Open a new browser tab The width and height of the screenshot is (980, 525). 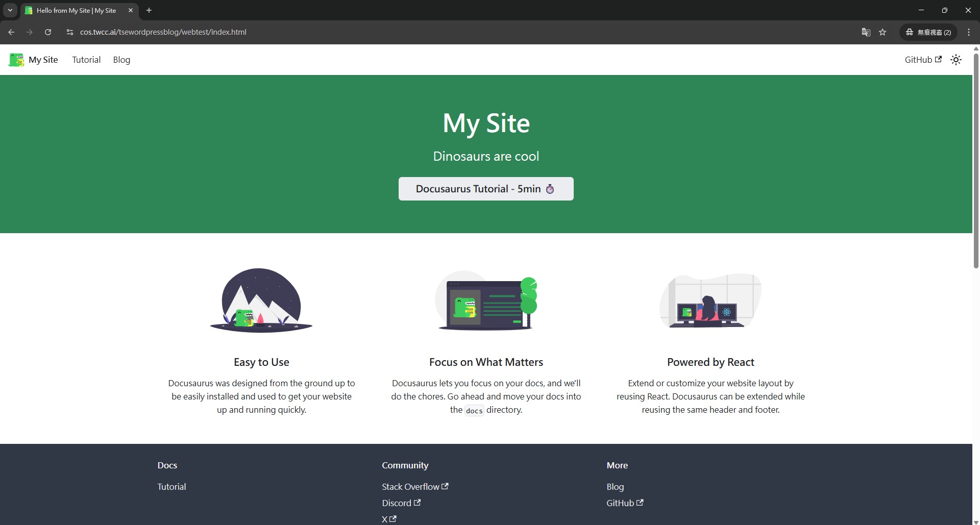click(x=149, y=10)
